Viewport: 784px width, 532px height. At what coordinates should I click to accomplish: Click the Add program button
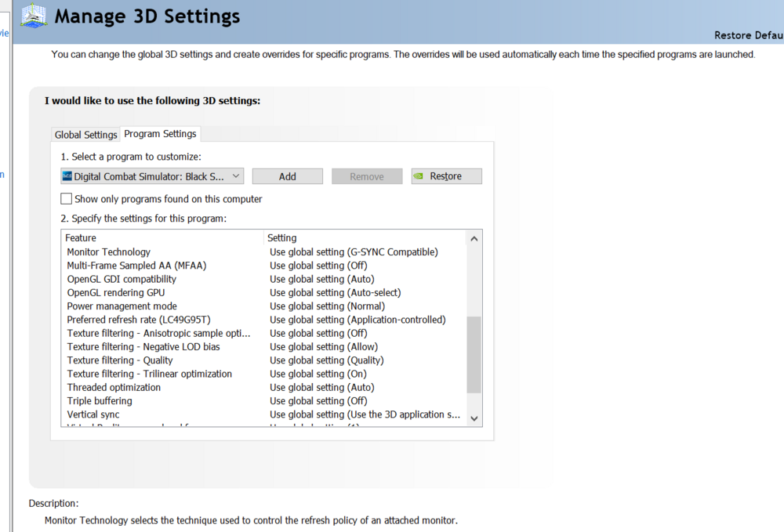[288, 176]
